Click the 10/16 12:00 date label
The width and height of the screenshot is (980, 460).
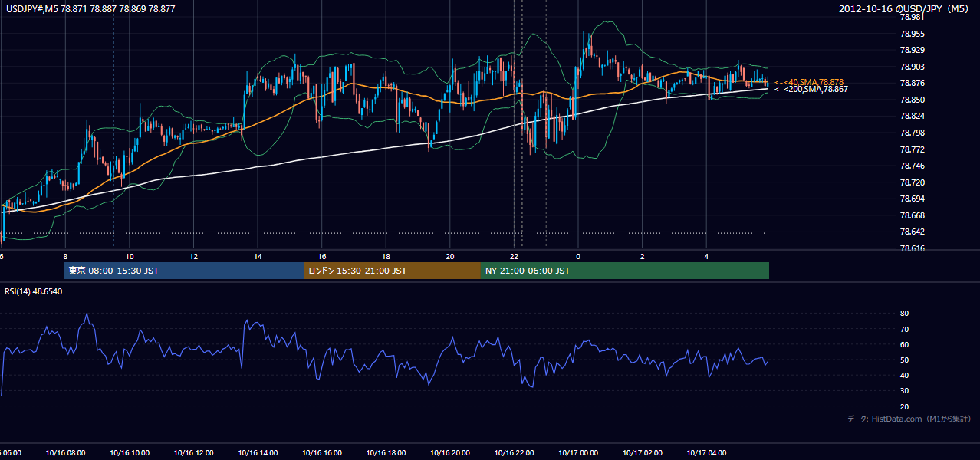point(193,453)
